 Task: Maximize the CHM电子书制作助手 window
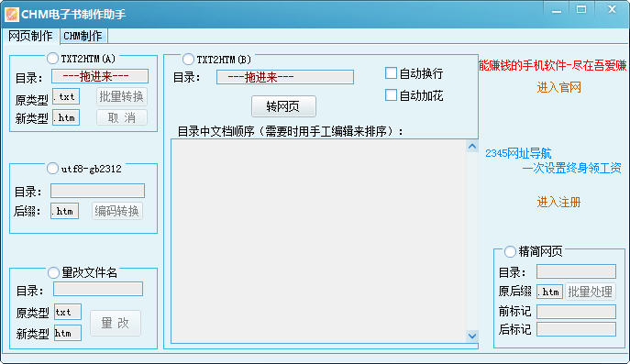pyautogui.click(x=581, y=10)
